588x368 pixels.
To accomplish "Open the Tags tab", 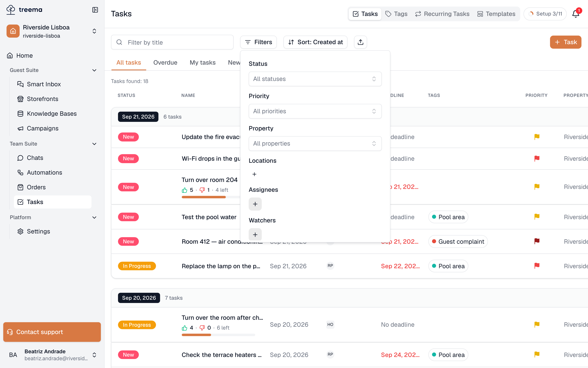I will (x=396, y=14).
